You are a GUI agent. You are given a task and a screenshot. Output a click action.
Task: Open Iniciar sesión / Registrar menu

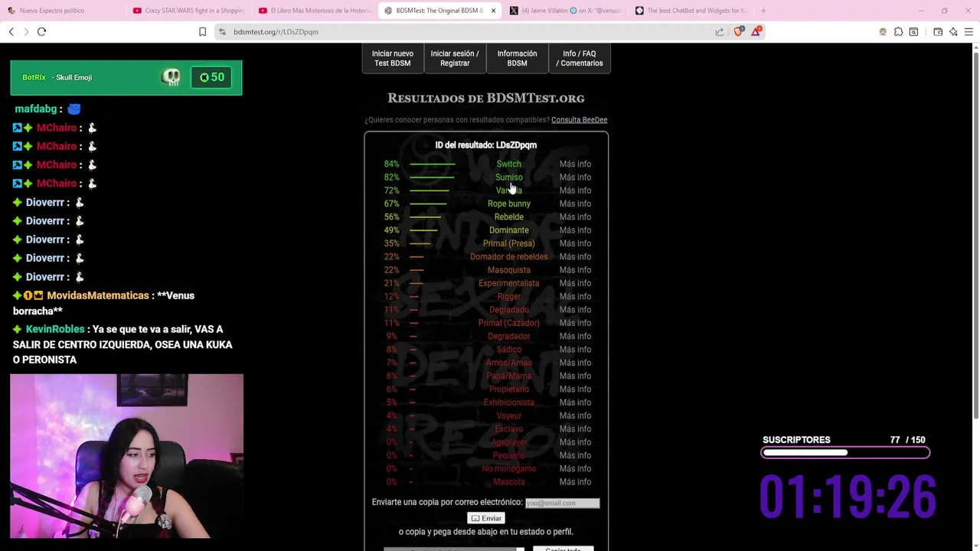point(455,58)
